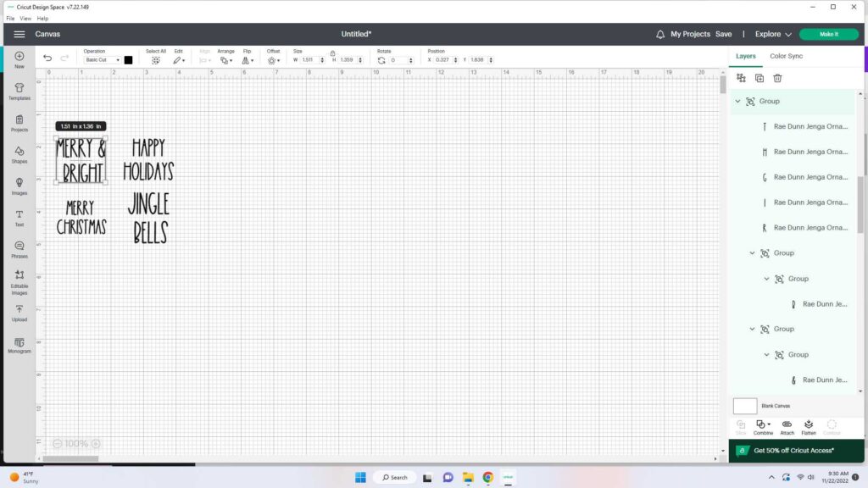Expand the Explore dropdown
868x488 pixels.
click(x=773, y=34)
